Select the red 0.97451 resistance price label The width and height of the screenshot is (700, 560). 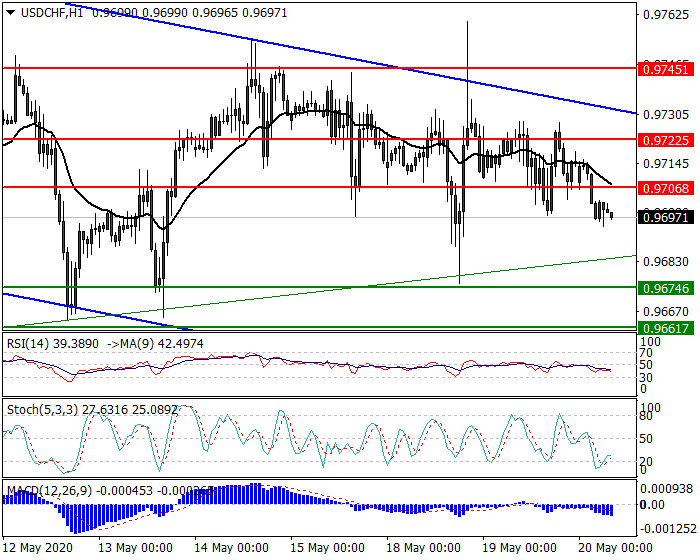666,70
